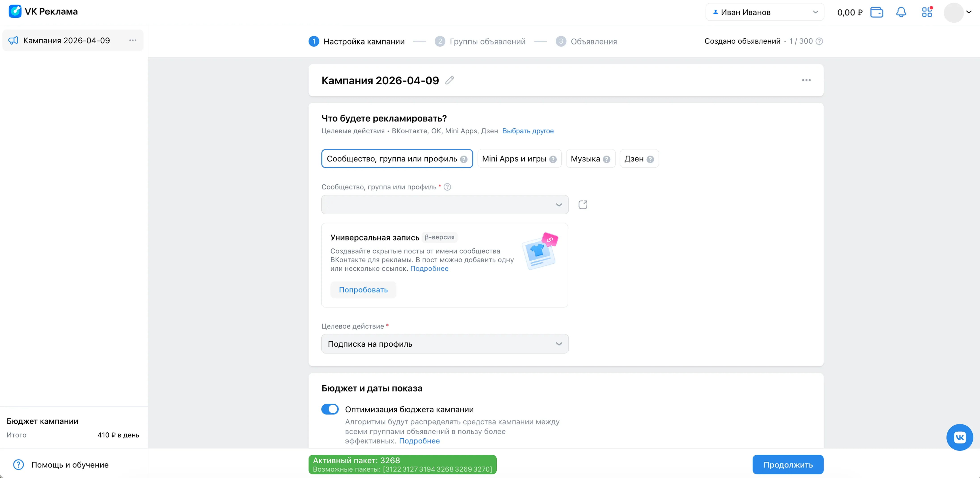Open sidebar campaign three-dot menu

pos(132,40)
